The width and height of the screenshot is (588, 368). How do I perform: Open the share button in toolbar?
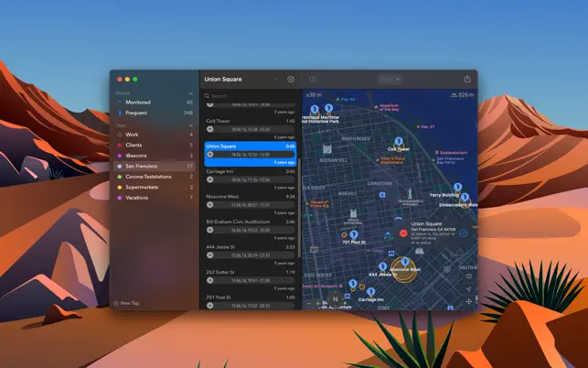467,79
